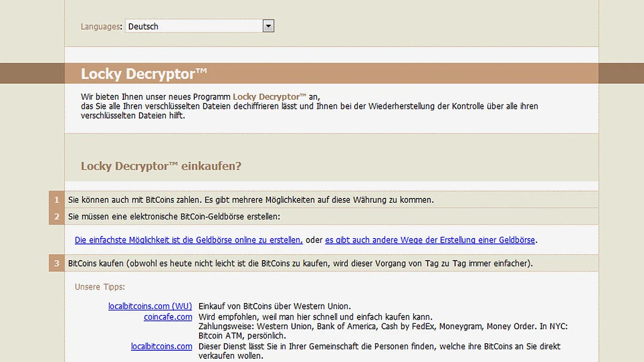The width and height of the screenshot is (644, 362).
Task: Select the 'Unsere Tipps:' label
Action: 100,287
